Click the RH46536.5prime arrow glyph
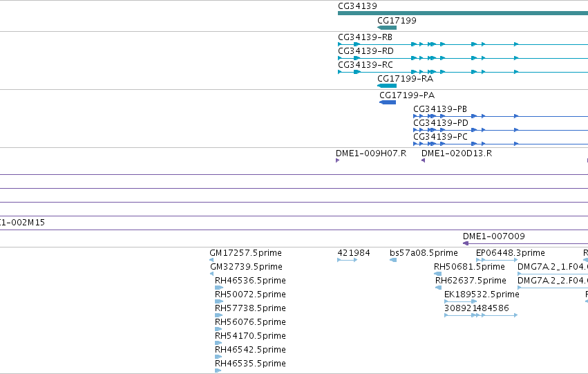 (x=219, y=288)
